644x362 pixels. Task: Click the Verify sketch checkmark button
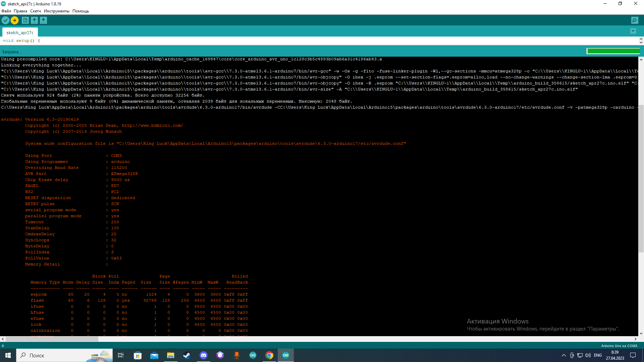[x=5, y=20]
